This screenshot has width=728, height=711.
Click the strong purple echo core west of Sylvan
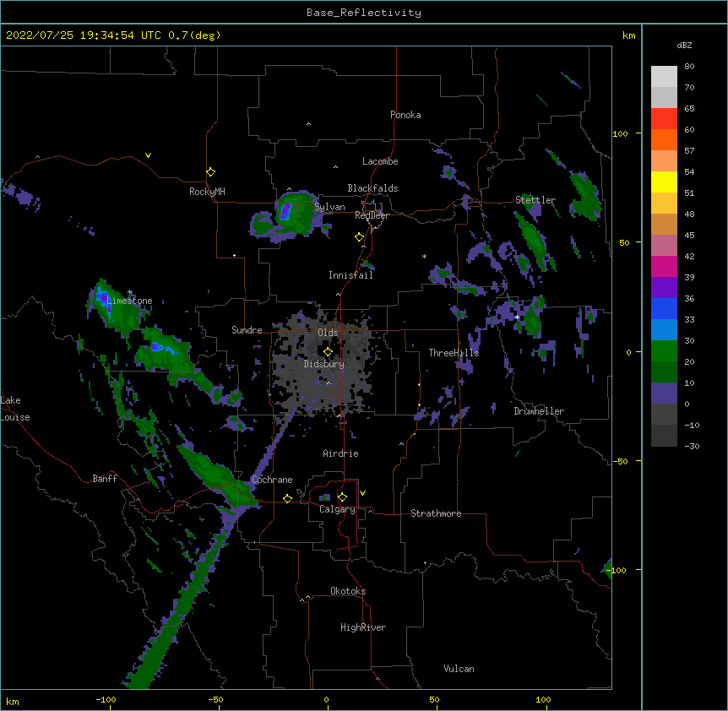[285, 211]
